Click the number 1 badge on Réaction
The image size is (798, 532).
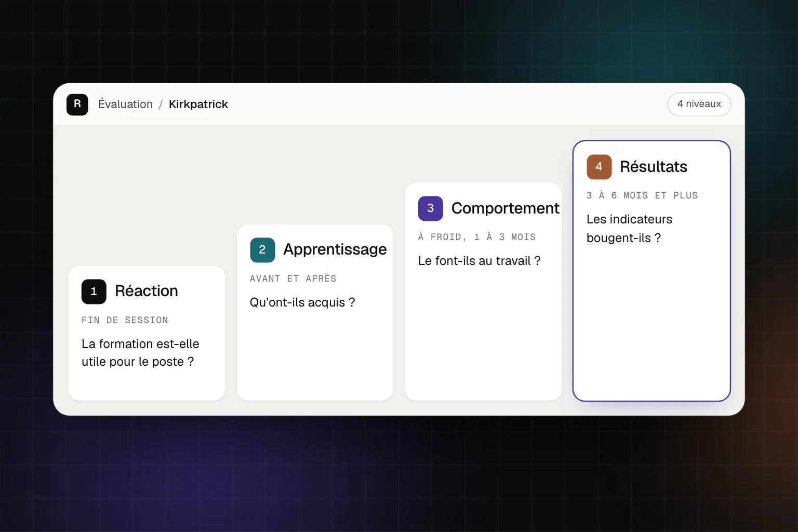click(x=94, y=291)
